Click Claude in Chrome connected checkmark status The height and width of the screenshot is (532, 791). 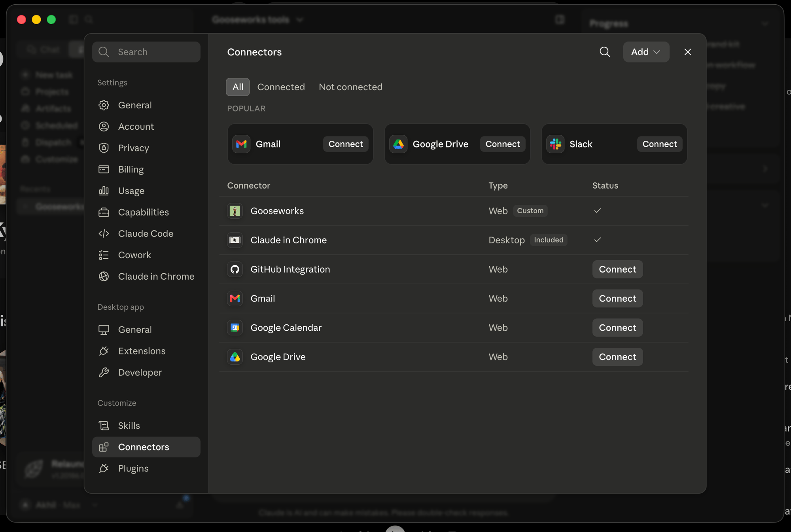pyautogui.click(x=597, y=240)
